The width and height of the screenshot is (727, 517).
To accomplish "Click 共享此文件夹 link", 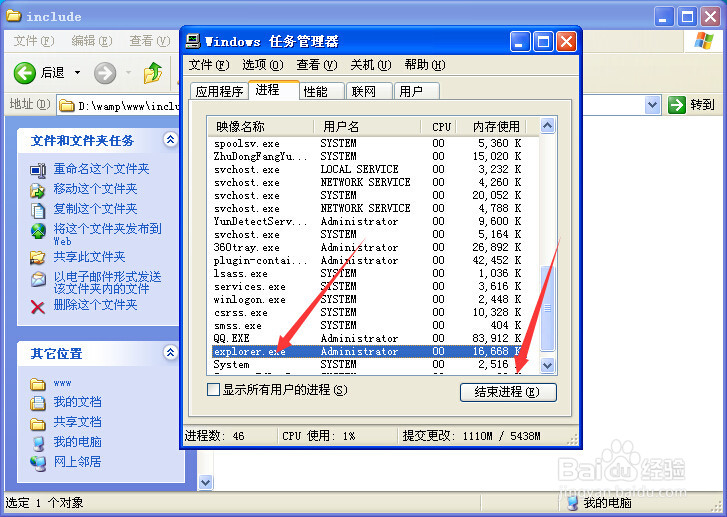I will pyautogui.click(x=89, y=257).
